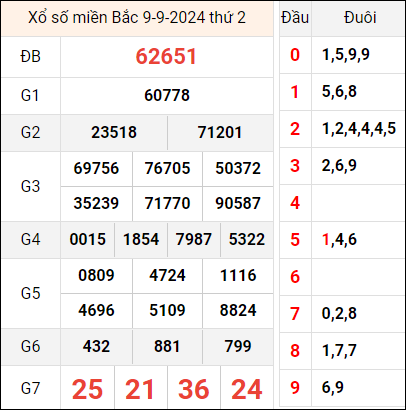Click G4 number 0015
This screenshot has width=406, height=410.
pos(88,239)
